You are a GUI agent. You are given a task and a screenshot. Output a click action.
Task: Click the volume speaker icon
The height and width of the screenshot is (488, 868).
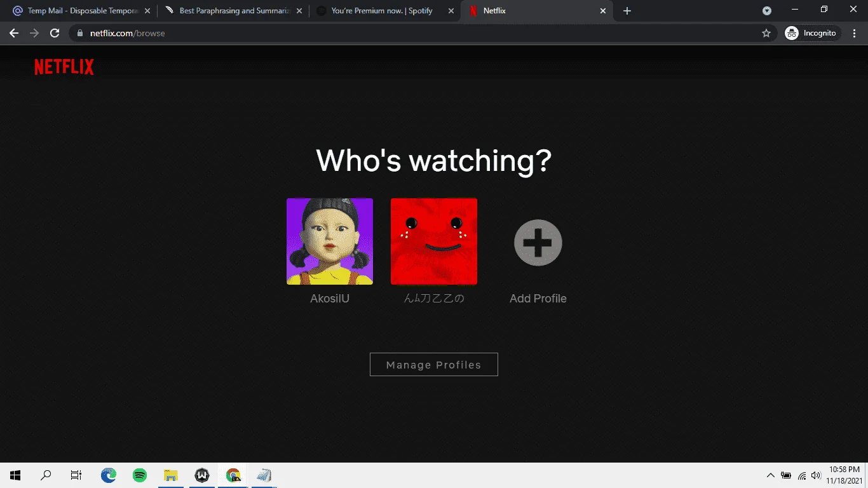click(x=817, y=475)
